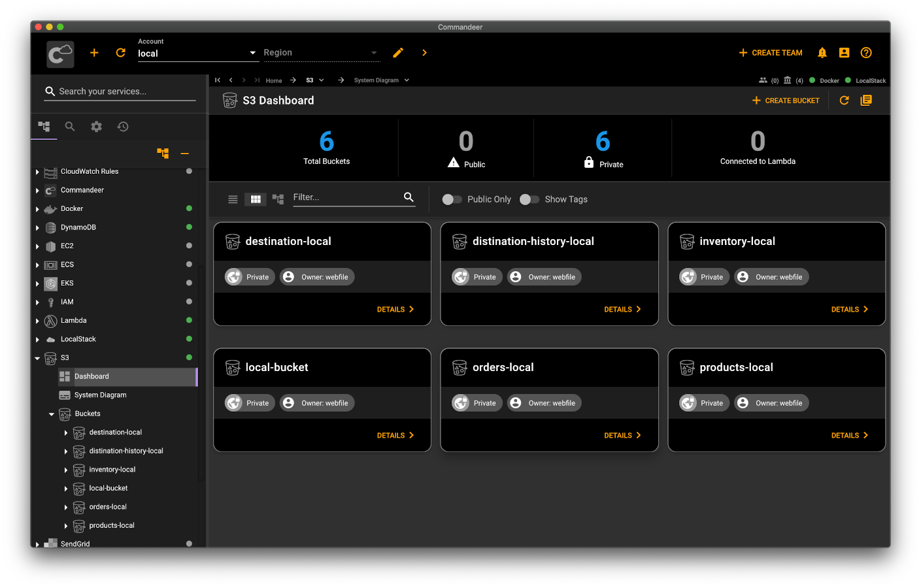Open Details for the inventory-local bucket
This screenshot has width=921, height=588.
coord(849,310)
